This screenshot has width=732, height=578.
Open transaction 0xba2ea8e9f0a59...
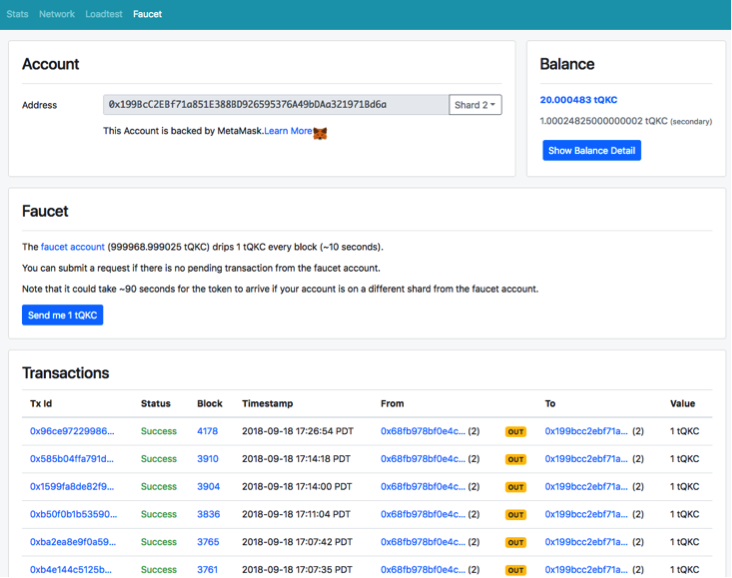73,542
